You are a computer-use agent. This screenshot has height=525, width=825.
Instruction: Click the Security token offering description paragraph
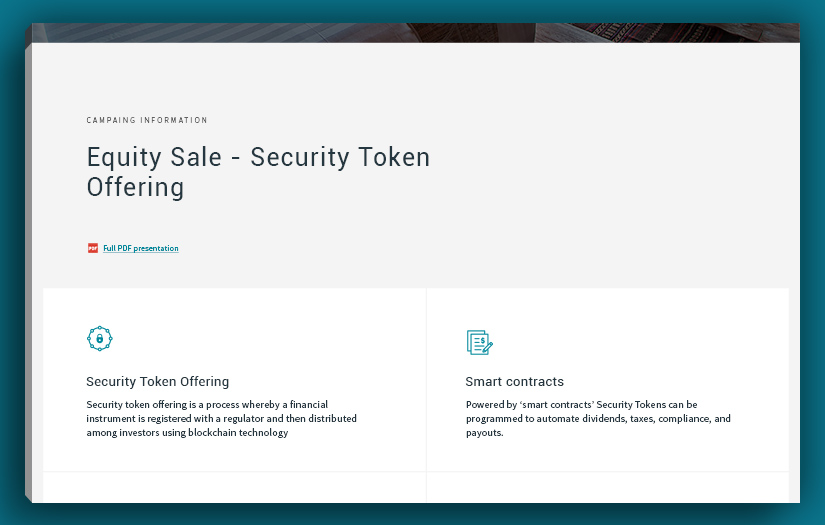(221, 418)
